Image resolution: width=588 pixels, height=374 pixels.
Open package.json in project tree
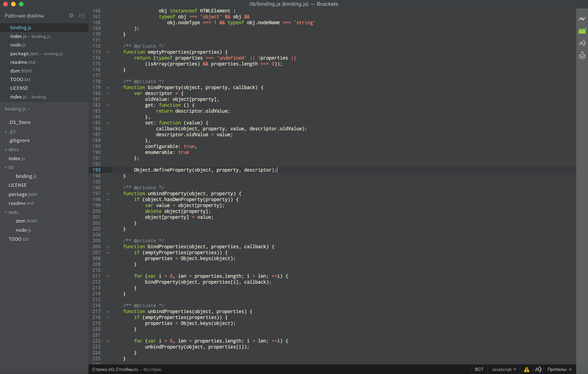pos(23,194)
